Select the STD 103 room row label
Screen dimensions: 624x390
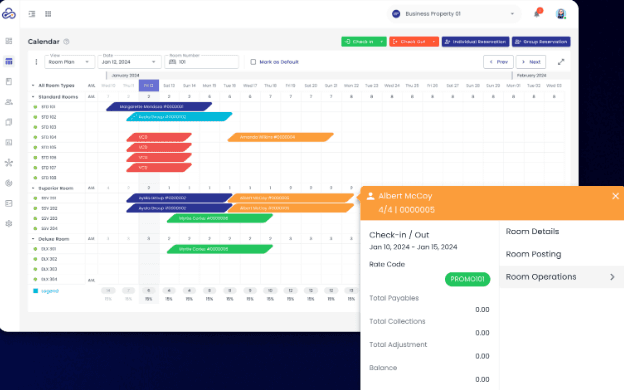pyautogui.click(x=49, y=127)
